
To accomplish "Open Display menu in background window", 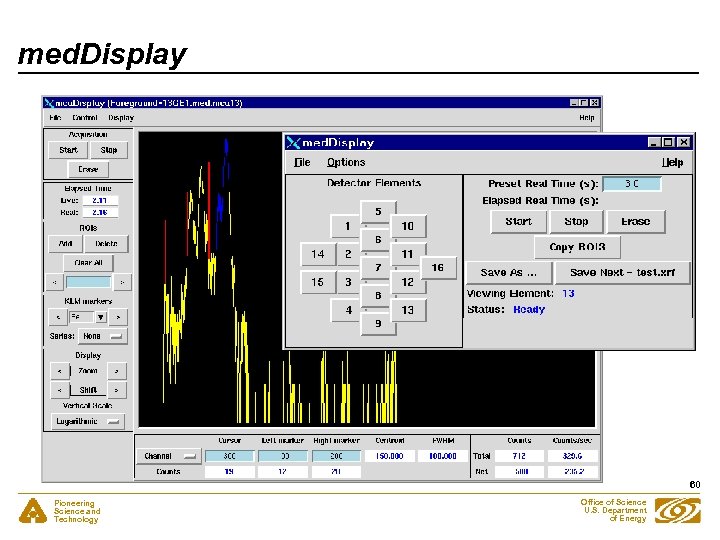I will click(121, 118).
